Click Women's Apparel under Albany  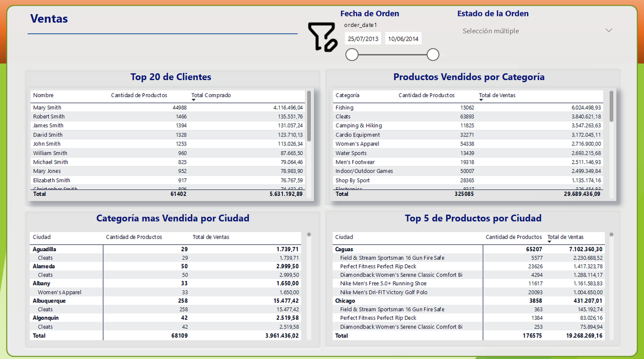[x=59, y=292]
